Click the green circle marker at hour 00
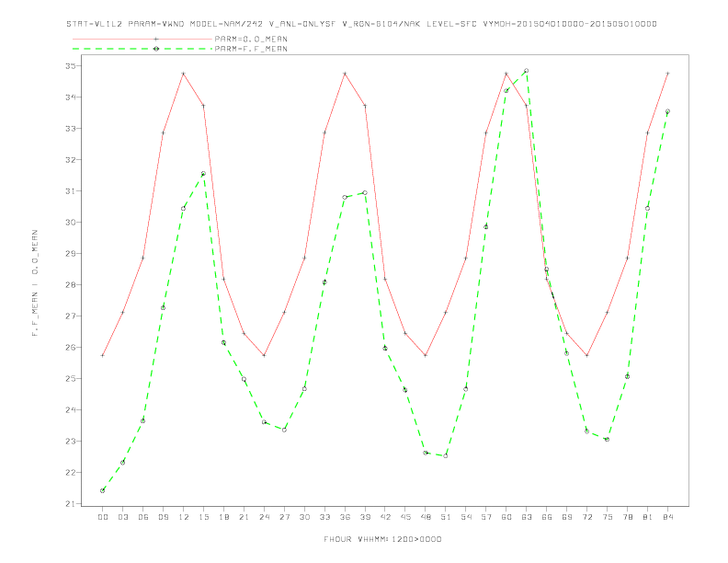Image resolution: width=728 pixels, height=563 pixels. coord(103,490)
